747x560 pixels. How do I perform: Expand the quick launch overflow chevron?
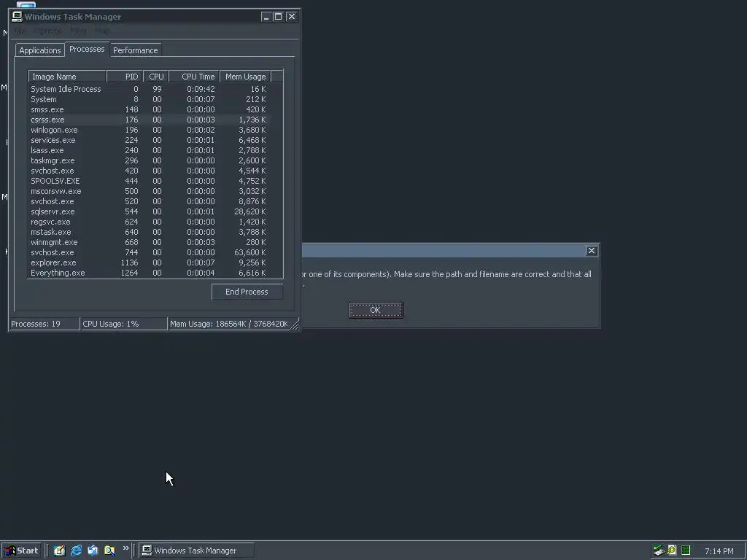pyautogui.click(x=125, y=548)
